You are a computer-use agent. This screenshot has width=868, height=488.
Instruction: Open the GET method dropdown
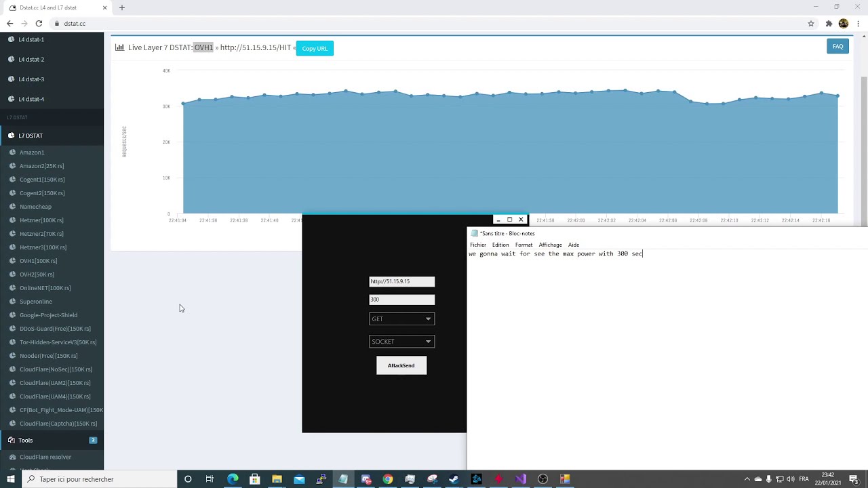click(x=401, y=319)
